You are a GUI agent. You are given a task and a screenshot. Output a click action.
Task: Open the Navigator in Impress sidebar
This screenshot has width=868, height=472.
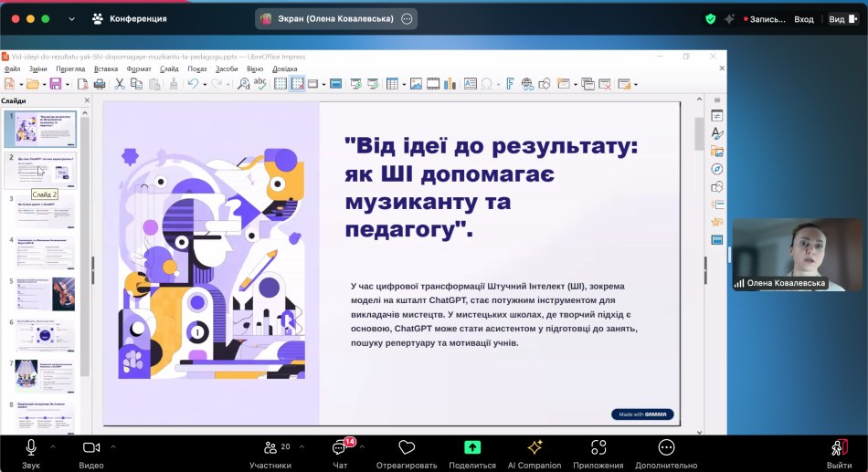[717, 169]
